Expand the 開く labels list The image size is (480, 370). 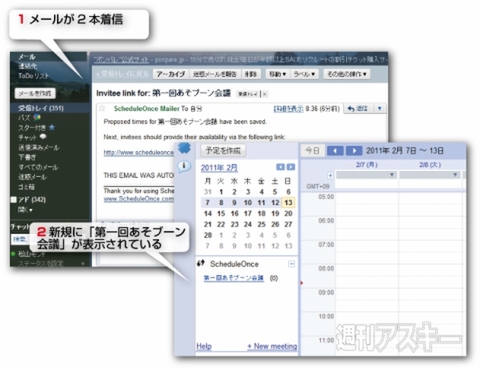pos(25,210)
